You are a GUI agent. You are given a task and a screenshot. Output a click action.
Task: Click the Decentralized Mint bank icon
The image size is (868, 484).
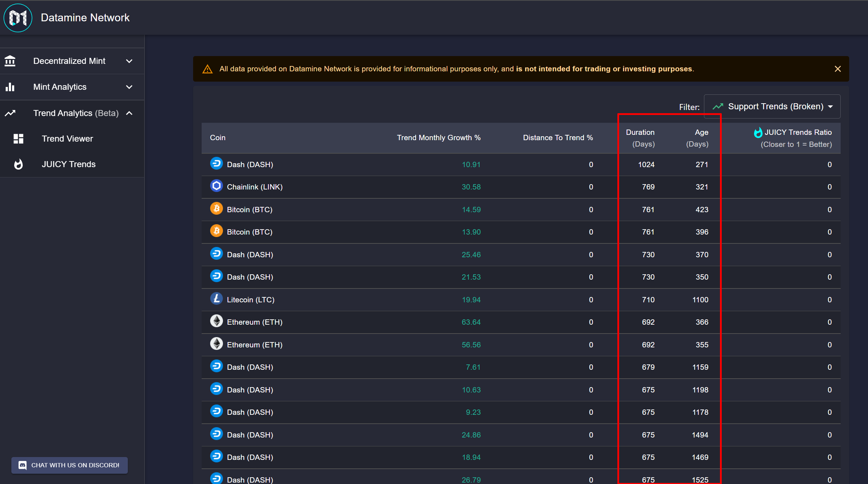(10, 61)
